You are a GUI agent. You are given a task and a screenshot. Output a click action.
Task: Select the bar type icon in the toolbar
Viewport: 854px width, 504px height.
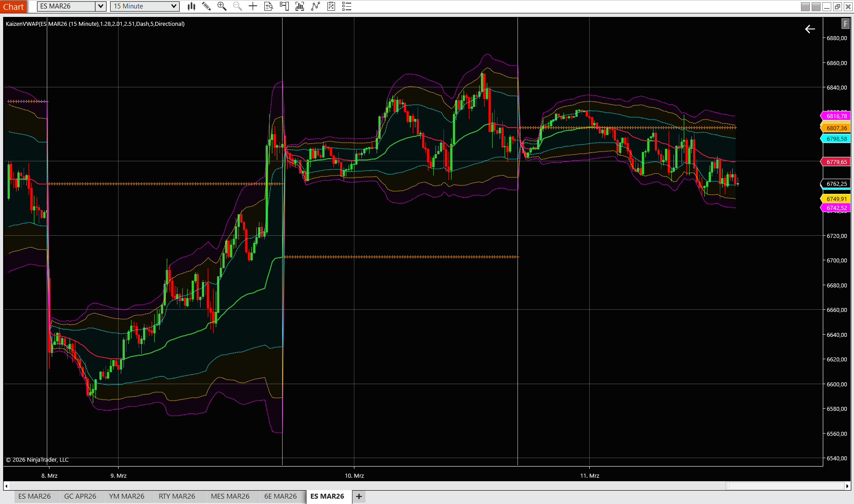191,6
